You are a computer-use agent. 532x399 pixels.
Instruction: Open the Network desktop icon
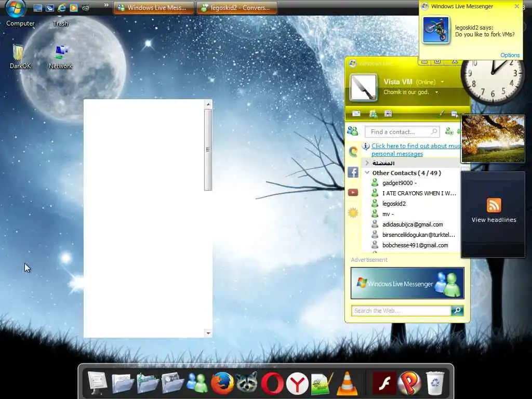[x=60, y=56]
